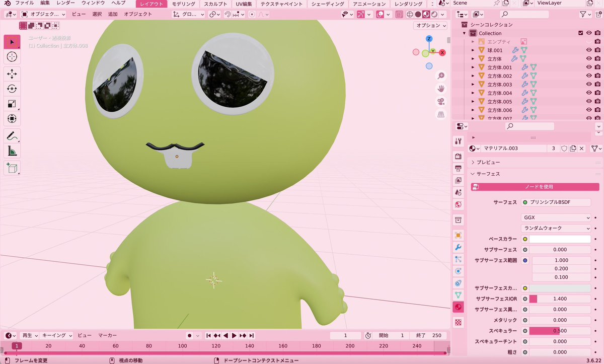The width and height of the screenshot is (604, 364).
Task: Open the オプション dropdown in viewport
Action: coord(430,25)
